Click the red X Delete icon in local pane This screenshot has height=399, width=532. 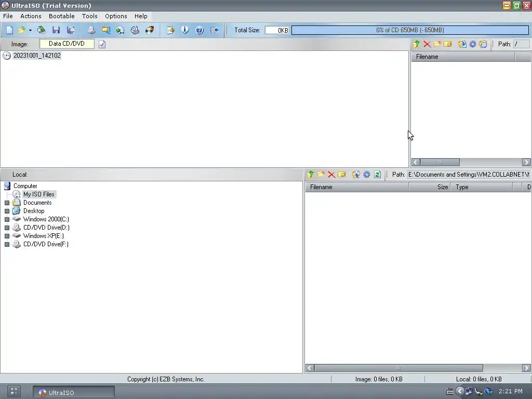click(x=331, y=175)
